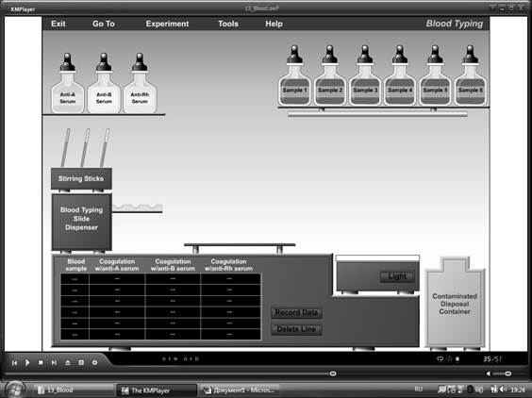Open KMPlayer playlist editor icon
This screenshot has height=398, width=532.
tap(81, 363)
